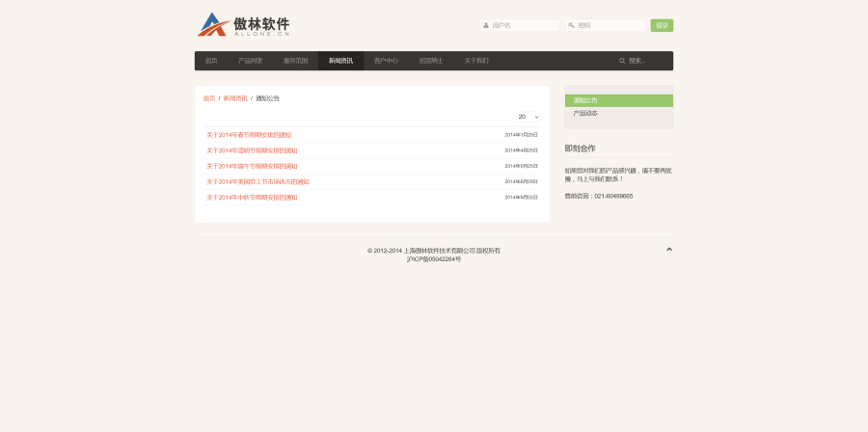Open the 首页 item in navigation bar
868x432 pixels.
coord(211,61)
